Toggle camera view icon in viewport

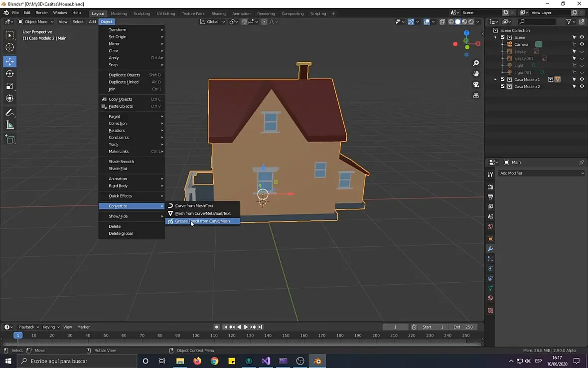tap(476, 84)
